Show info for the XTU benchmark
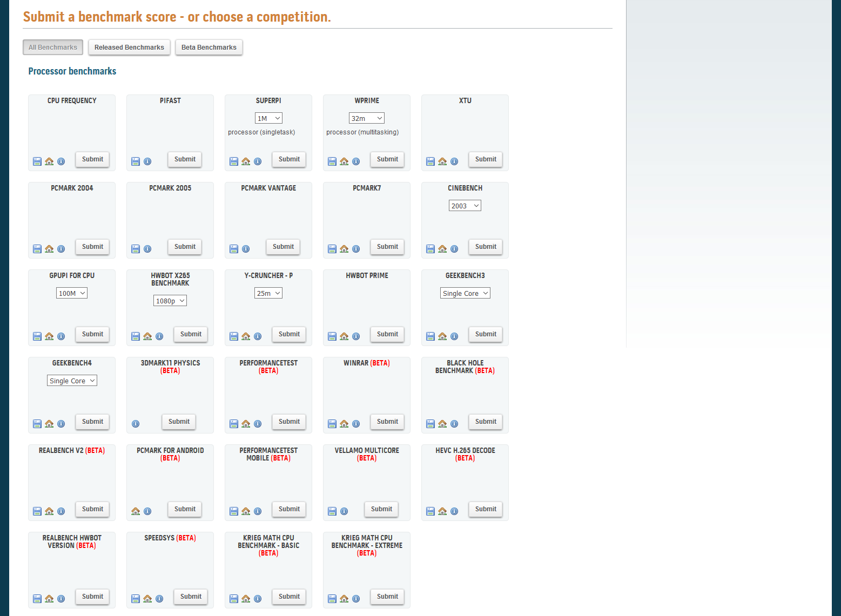841x616 pixels. (x=454, y=161)
